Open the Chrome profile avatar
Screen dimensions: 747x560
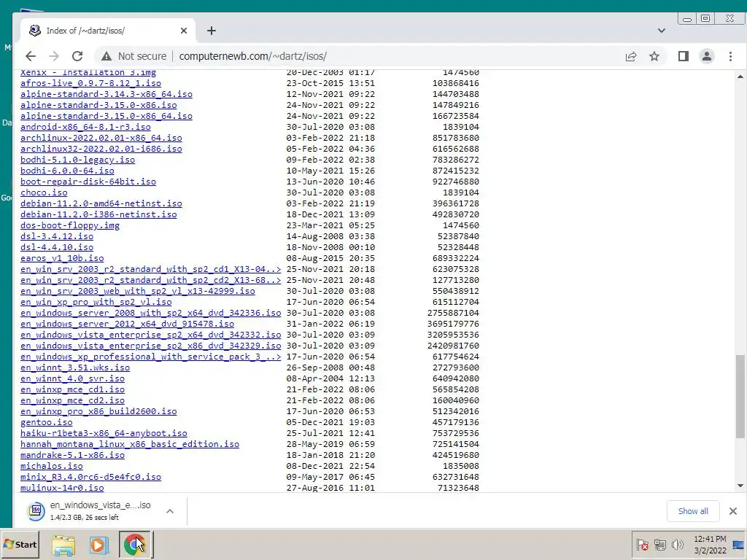click(x=706, y=56)
